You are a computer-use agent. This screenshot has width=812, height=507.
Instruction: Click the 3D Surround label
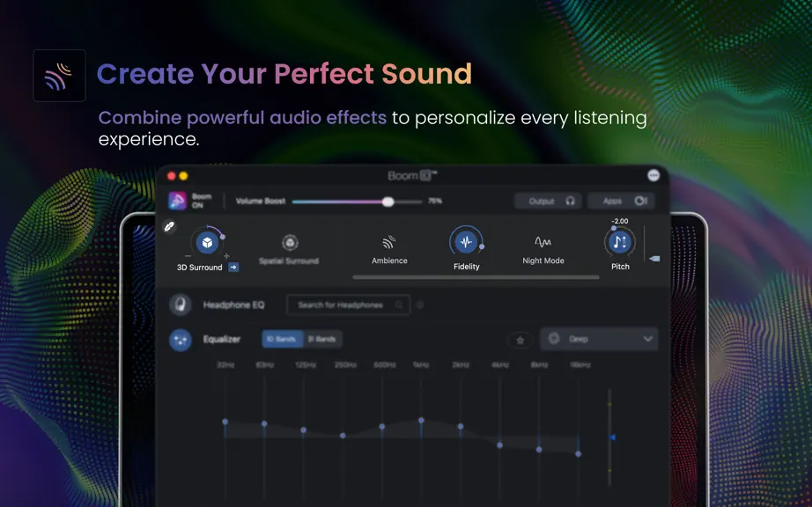tap(199, 268)
